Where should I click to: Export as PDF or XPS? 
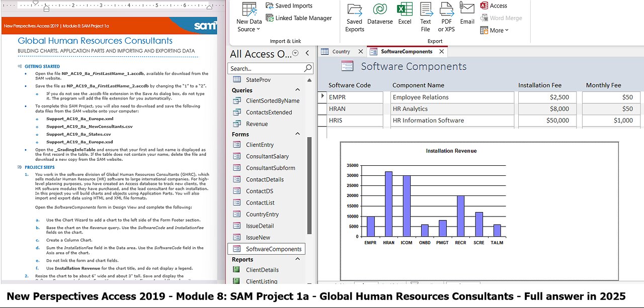(446, 17)
